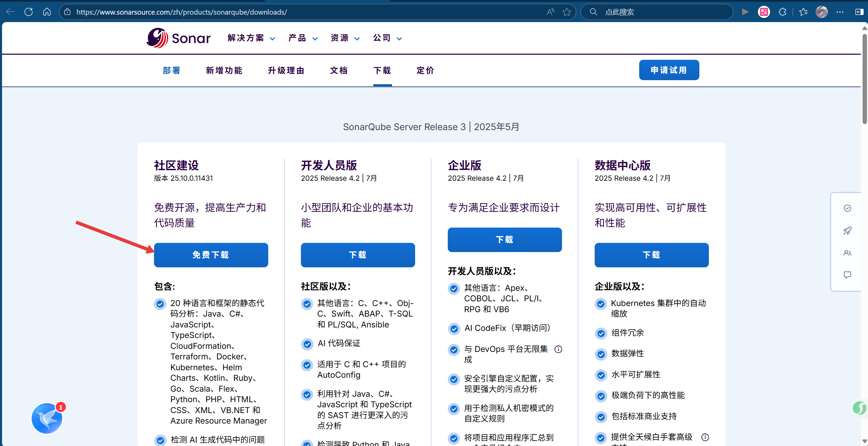Click the play triangle icon in toolbar
868x446 pixels.
[x=745, y=12]
